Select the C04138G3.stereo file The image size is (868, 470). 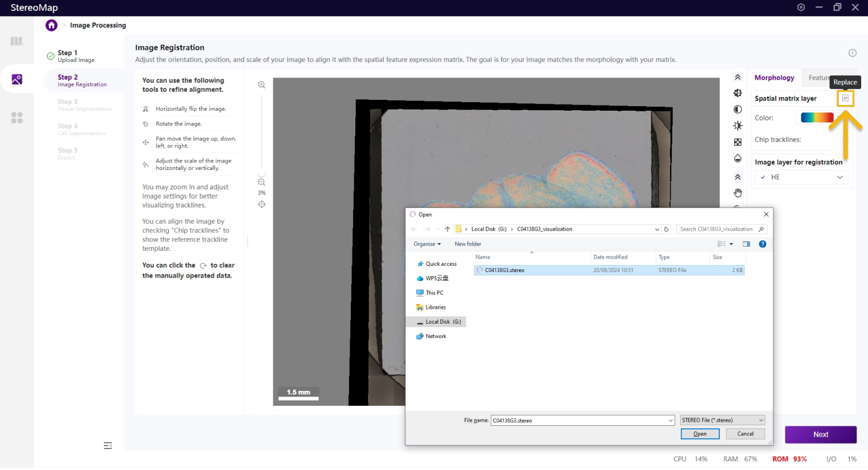505,270
